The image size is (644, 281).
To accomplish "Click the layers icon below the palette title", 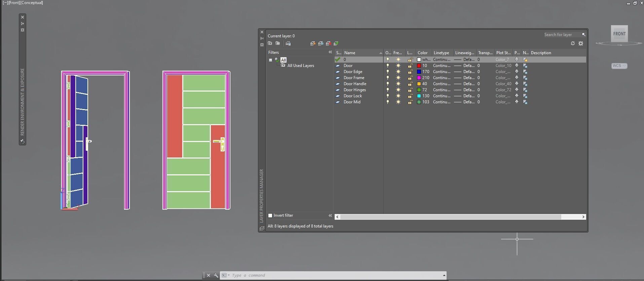I will [x=262, y=229].
